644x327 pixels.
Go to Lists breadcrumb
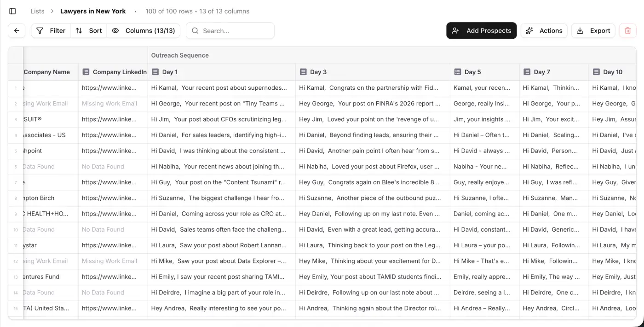point(37,11)
